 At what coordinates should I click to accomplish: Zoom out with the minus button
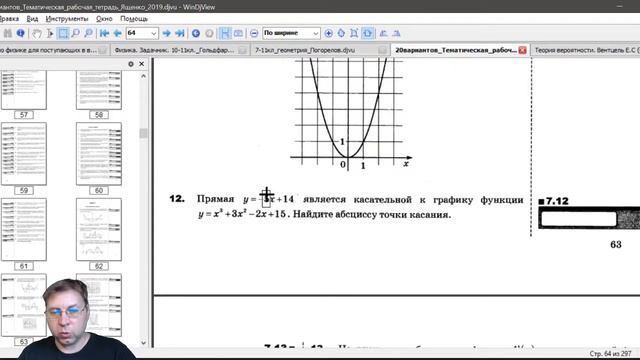click(x=254, y=33)
